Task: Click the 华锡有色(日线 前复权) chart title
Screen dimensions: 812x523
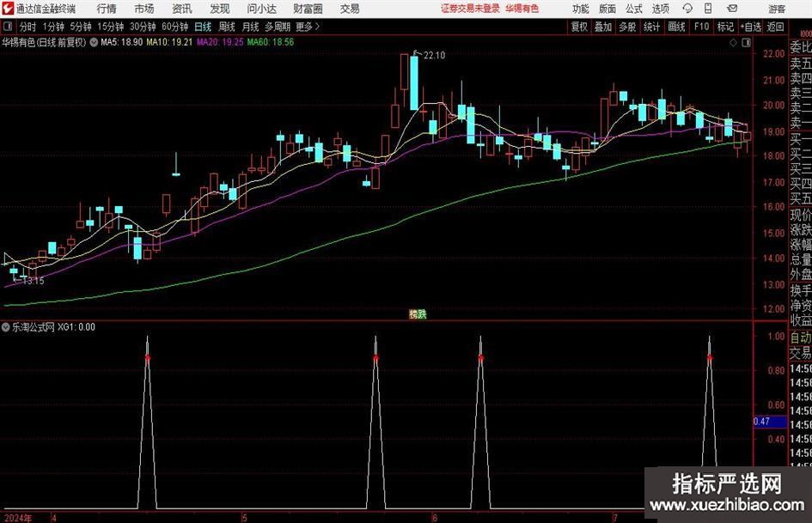Action: coord(44,42)
